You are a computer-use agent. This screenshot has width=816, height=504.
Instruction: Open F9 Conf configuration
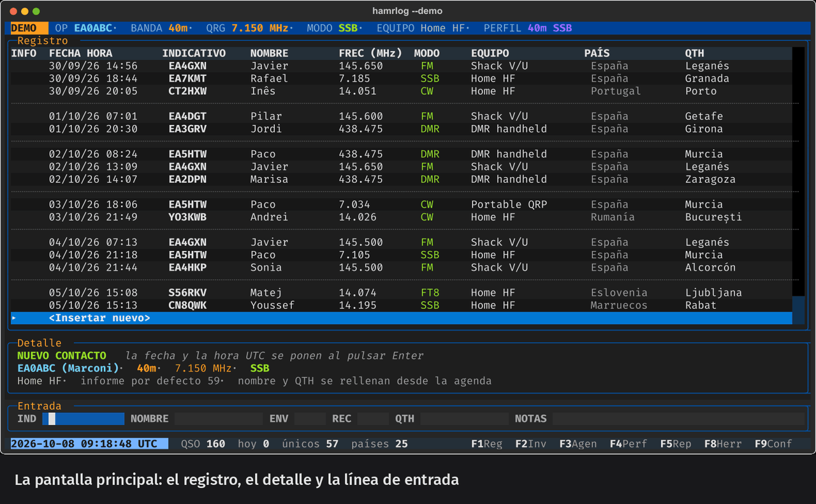pyautogui.click(x=773, y=443)
